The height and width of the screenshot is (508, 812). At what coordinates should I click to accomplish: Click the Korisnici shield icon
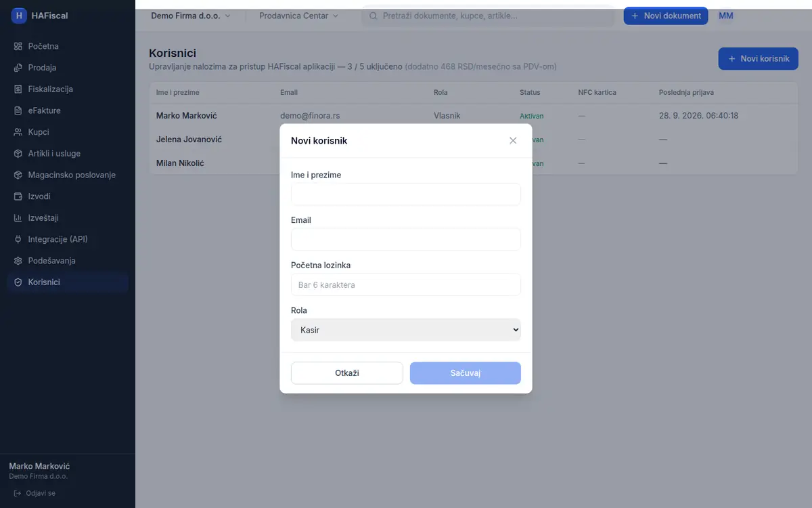pyautogui.click(x=18, y=282)
